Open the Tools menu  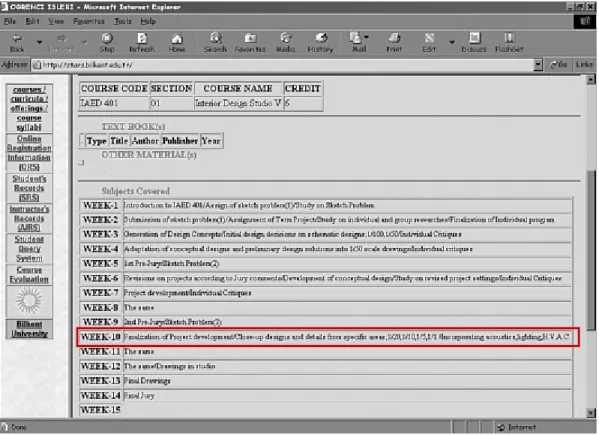122,21
